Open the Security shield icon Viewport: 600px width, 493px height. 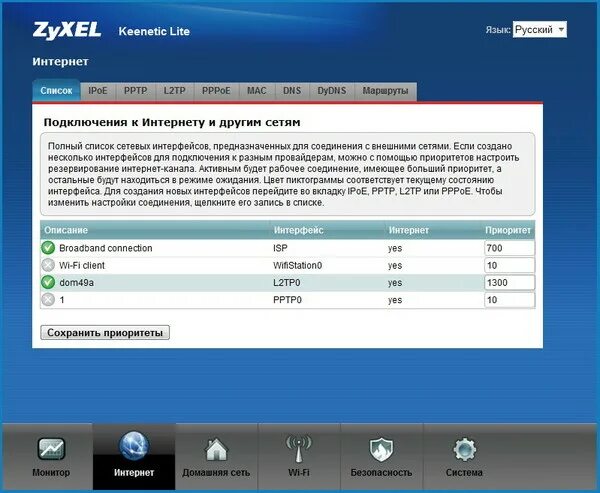point(381,450)
